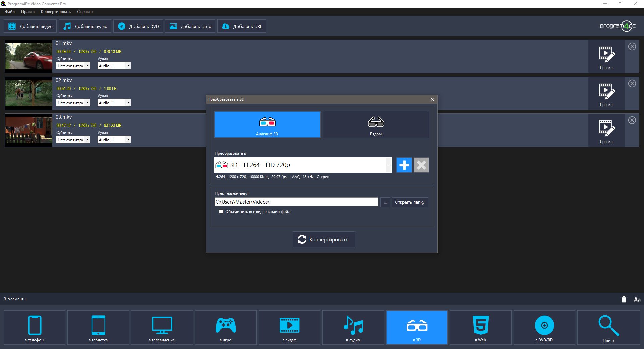Click the Открыть папку button
The width and height of the screenshot is (644, 349).
tap(410, 202)
